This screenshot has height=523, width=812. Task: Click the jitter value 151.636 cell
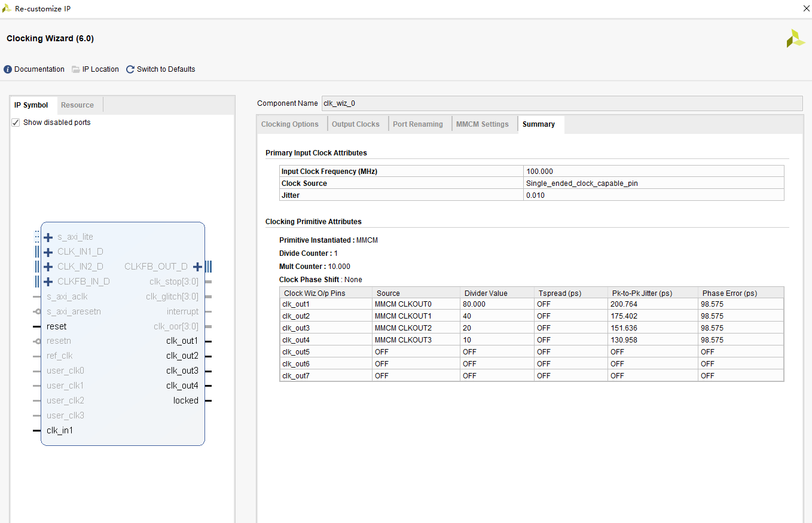click(x=653, y=328)
